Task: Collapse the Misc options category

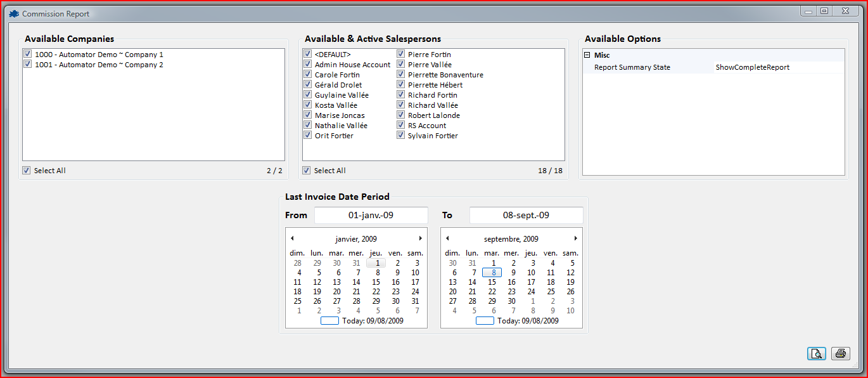Action: pos(587,55)
